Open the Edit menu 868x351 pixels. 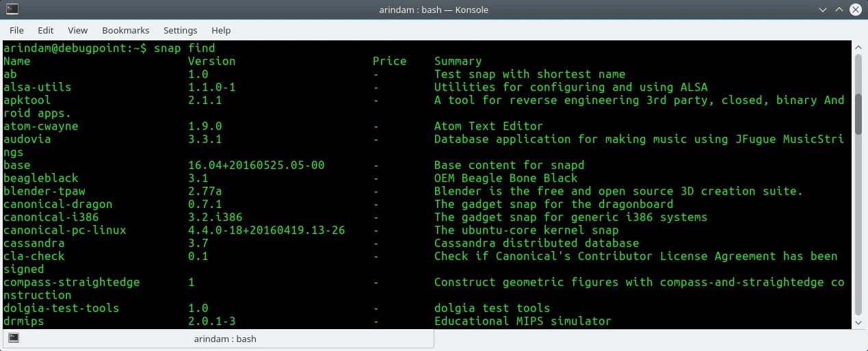(x=46, y=30)
